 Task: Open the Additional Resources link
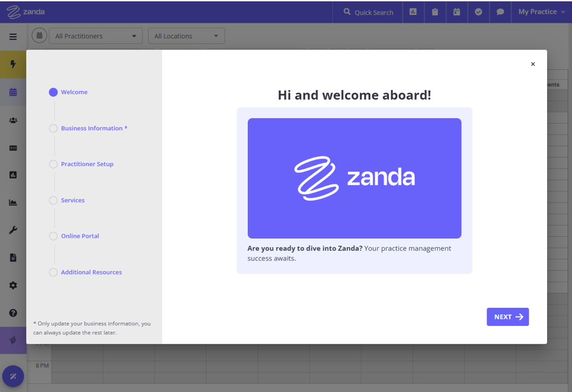[91, 272]
